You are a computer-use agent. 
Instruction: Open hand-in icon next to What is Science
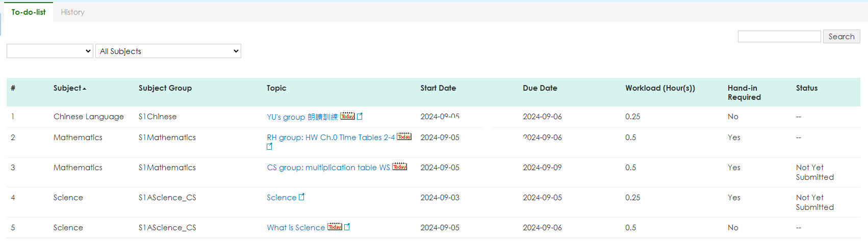pos(347,227)
